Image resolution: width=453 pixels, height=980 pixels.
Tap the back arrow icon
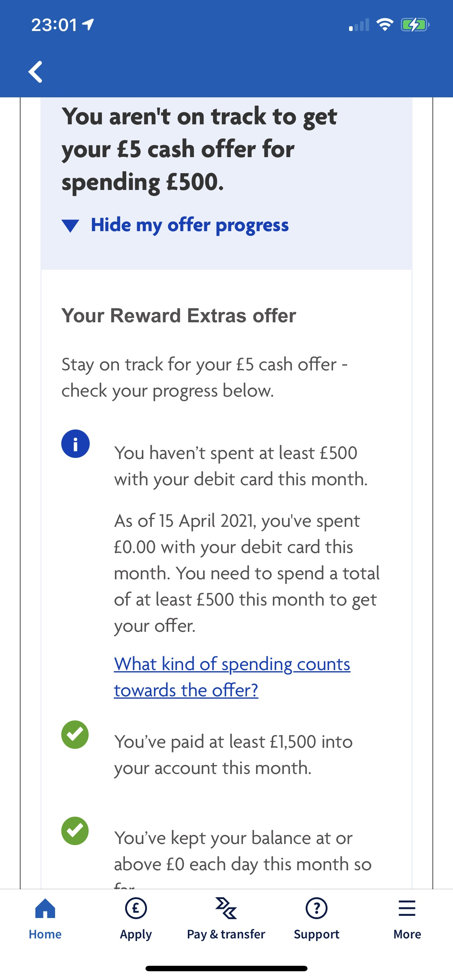[35, 71]
